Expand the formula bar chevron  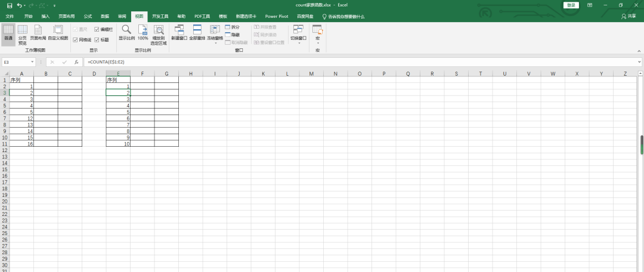(639, 62)
